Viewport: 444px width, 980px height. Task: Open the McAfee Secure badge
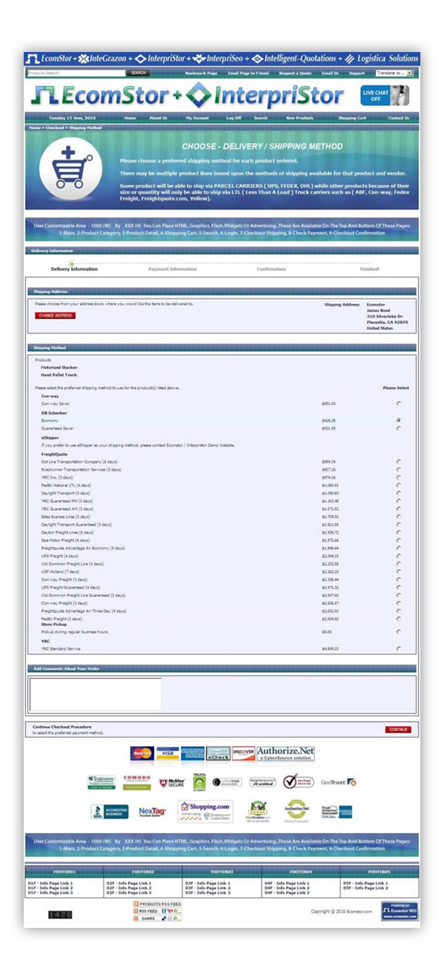[x=173, y=783]
